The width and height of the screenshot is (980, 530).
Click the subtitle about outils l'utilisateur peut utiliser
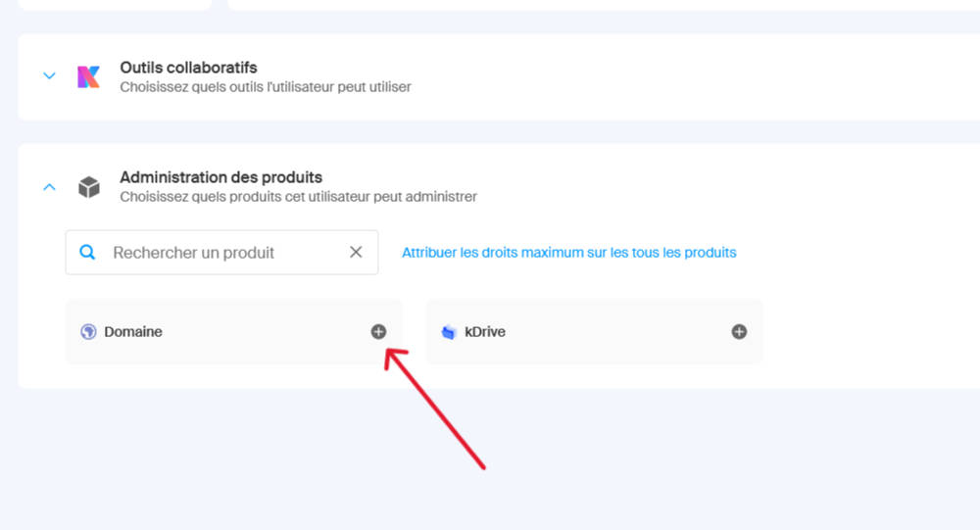265,87
